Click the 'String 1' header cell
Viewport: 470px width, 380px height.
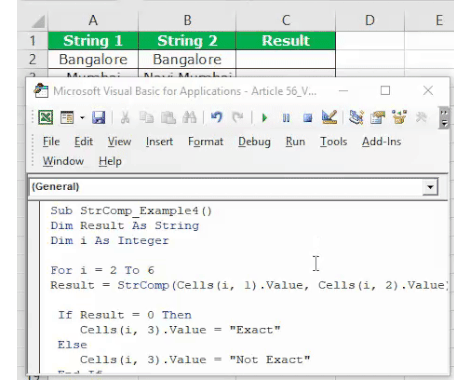[93, 41]
